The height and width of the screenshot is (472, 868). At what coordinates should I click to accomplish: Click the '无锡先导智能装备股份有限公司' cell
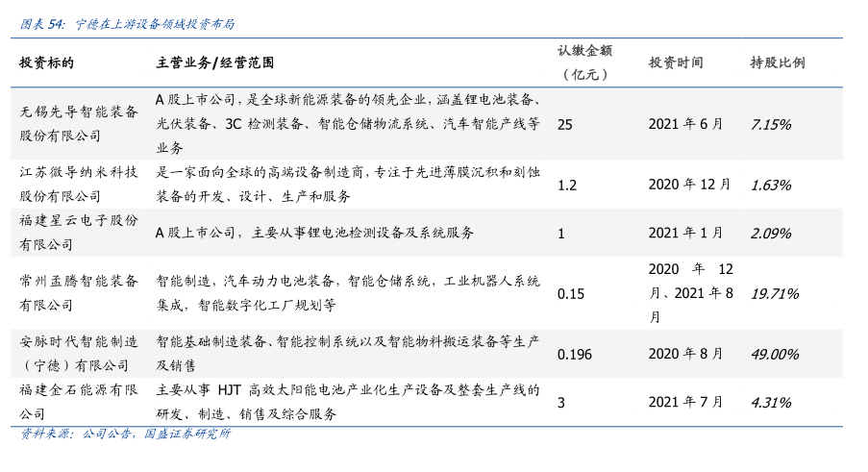click(x=79, y=123)
